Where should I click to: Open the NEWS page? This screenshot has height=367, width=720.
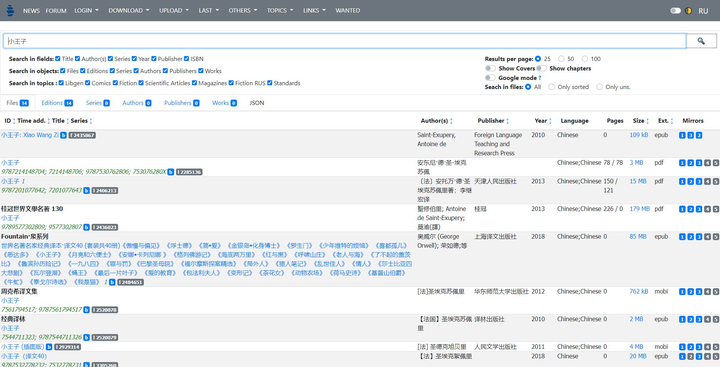(31, 11)
